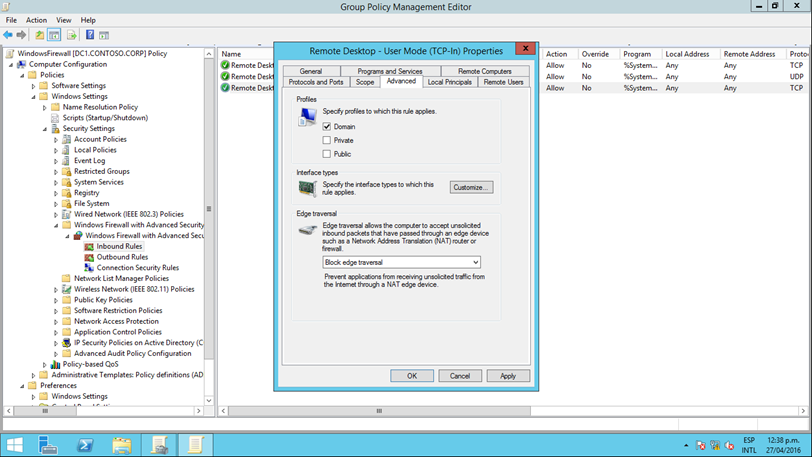Click the green check icon of third rule
This screenshot has width=812, height=457.
(x=225, y=88)
